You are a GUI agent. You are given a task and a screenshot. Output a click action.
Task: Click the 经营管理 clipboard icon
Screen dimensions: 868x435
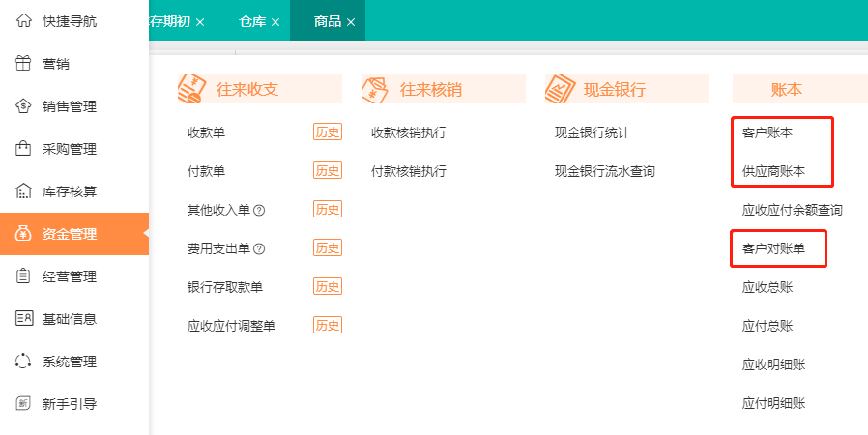pos(24,276)
